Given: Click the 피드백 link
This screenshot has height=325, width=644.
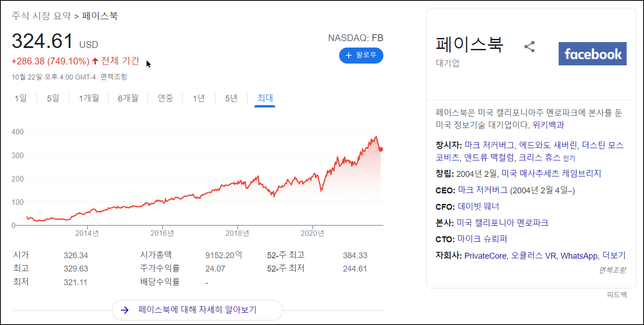Looking at the screenshot, I should (617, 295).
